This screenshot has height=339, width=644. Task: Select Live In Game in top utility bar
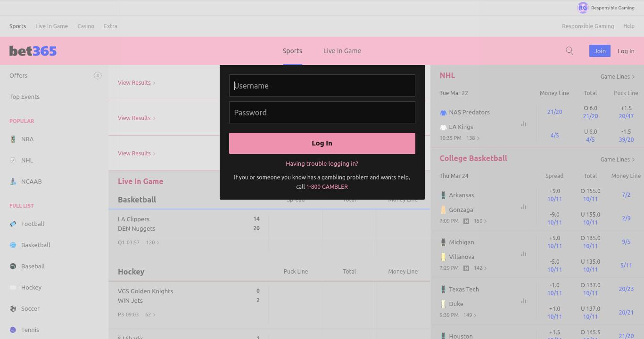(51, 26)
